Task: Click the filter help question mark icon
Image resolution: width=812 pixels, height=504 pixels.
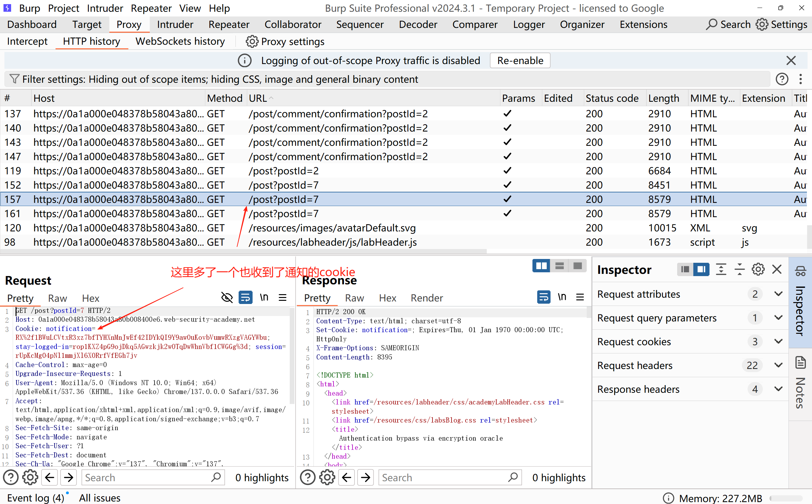Action: (782, 79)
